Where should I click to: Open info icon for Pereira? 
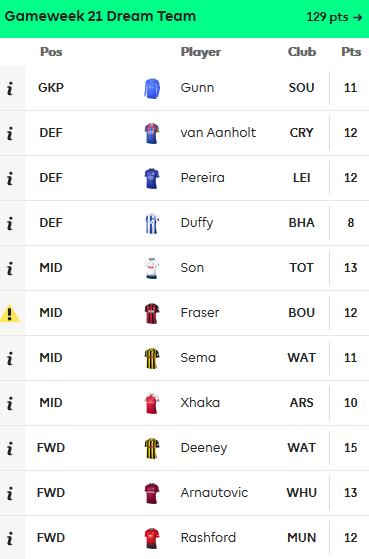tap(10, 178)
